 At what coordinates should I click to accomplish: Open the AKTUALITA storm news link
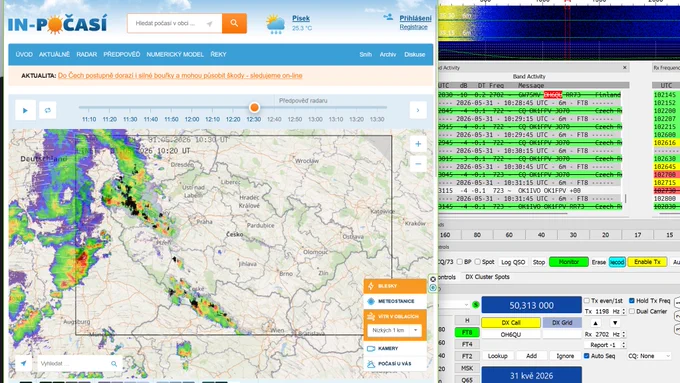pyautogui.click(x=180, y=75)
